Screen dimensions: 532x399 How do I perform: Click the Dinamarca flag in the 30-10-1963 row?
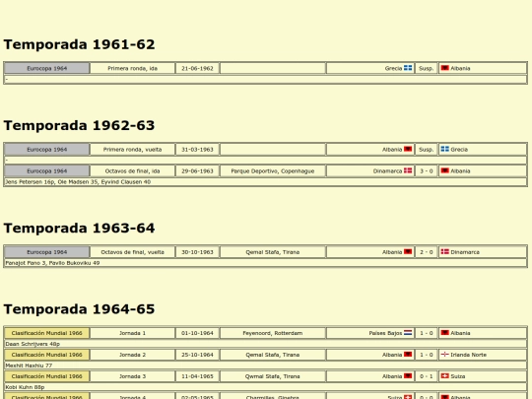[x=444, y=252]
